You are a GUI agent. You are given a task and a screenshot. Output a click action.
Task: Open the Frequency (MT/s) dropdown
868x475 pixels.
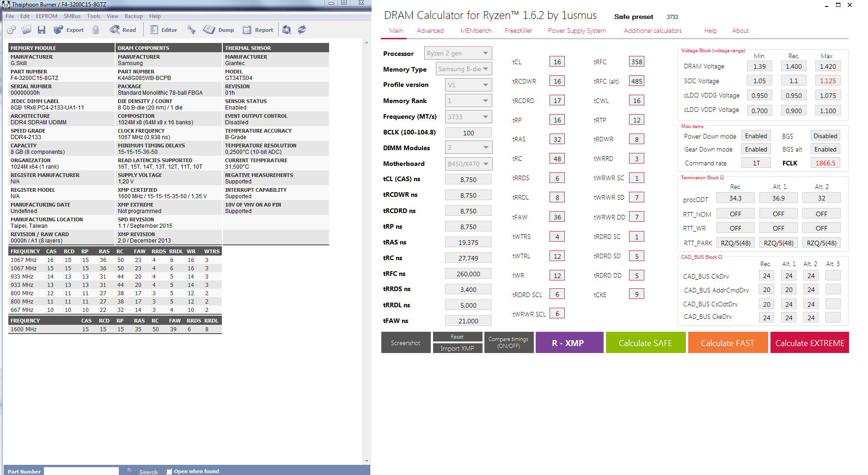point(468,117)
